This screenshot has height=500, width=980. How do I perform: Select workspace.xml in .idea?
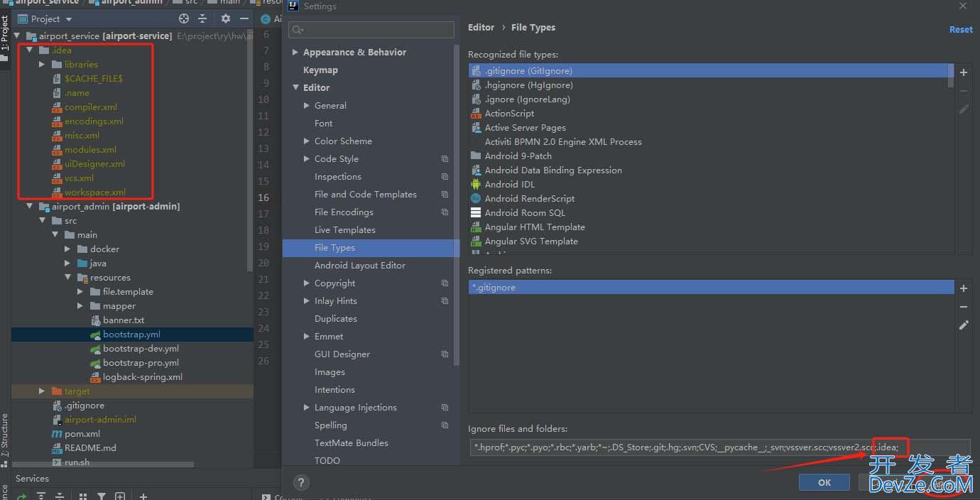point(95,192)
